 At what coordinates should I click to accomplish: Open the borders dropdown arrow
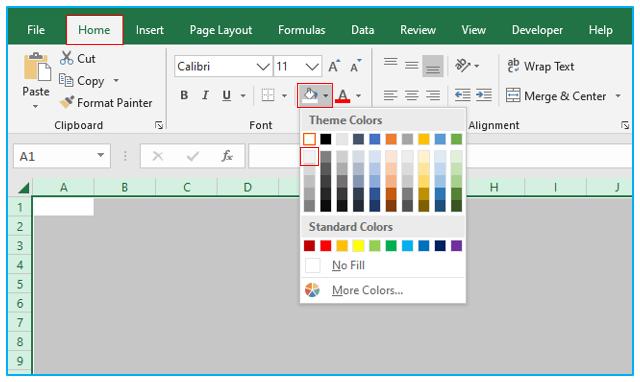(284, 96)
